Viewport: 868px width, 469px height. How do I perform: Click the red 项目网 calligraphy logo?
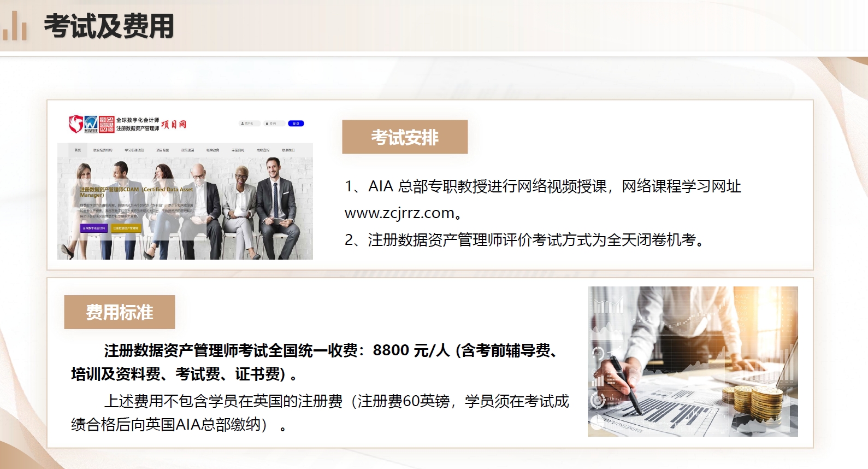[174, 124]
